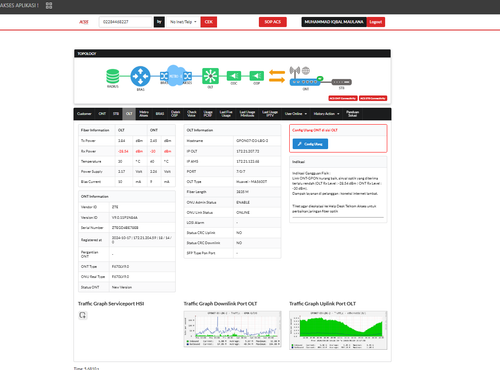Click the ACS STB Connectivity red button
This screenshot has width=500, height=370.
[373, 98]
